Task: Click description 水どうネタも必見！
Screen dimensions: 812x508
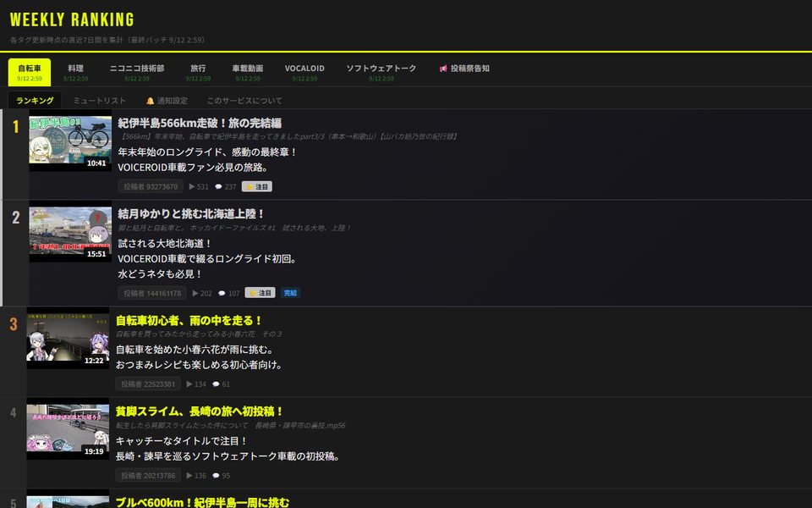Action: pyautogui.click(x=160, y=273)
